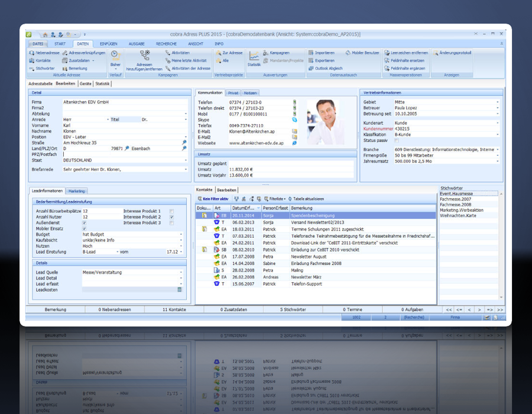Image resolution: width=532 pixels, height=414 pixels.
Task: Refresh with Tabelle aktualisieren
Action: click(306, 199)
